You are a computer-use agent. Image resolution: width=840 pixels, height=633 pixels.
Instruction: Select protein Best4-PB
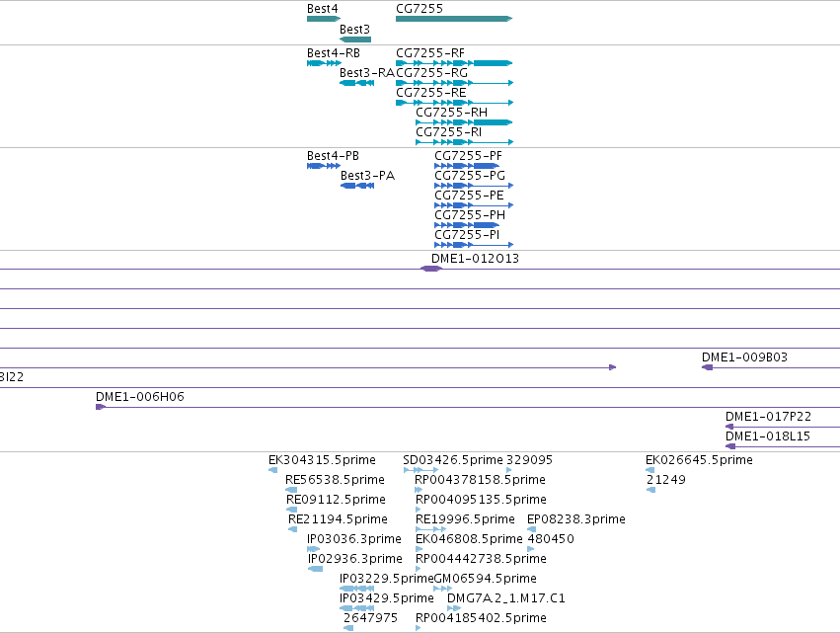click(324, 166)
